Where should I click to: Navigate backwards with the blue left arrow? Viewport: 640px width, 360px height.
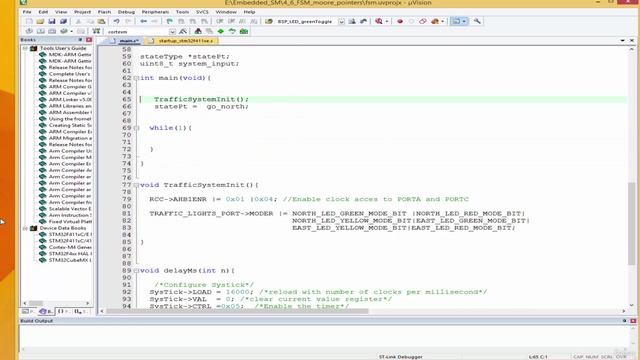coord(143,21)
